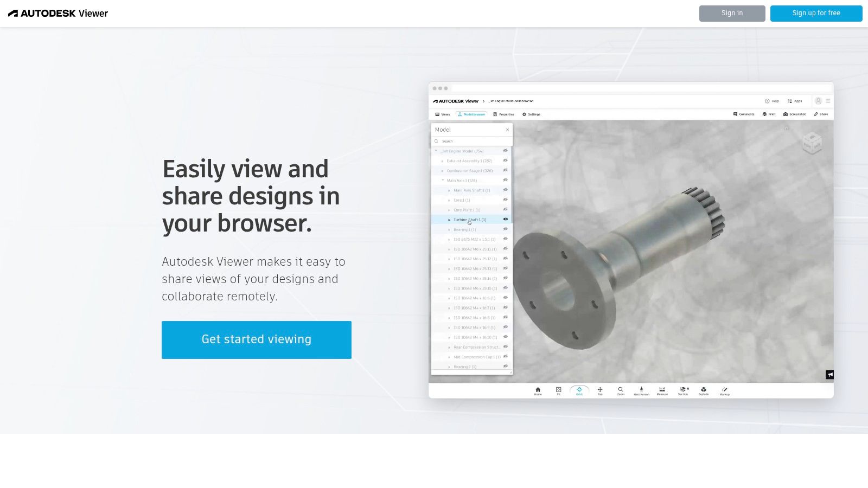This screenshot has height=488, width=868.
Task: Take a Screenshot of the model
Action: click(x=795, y=114)
